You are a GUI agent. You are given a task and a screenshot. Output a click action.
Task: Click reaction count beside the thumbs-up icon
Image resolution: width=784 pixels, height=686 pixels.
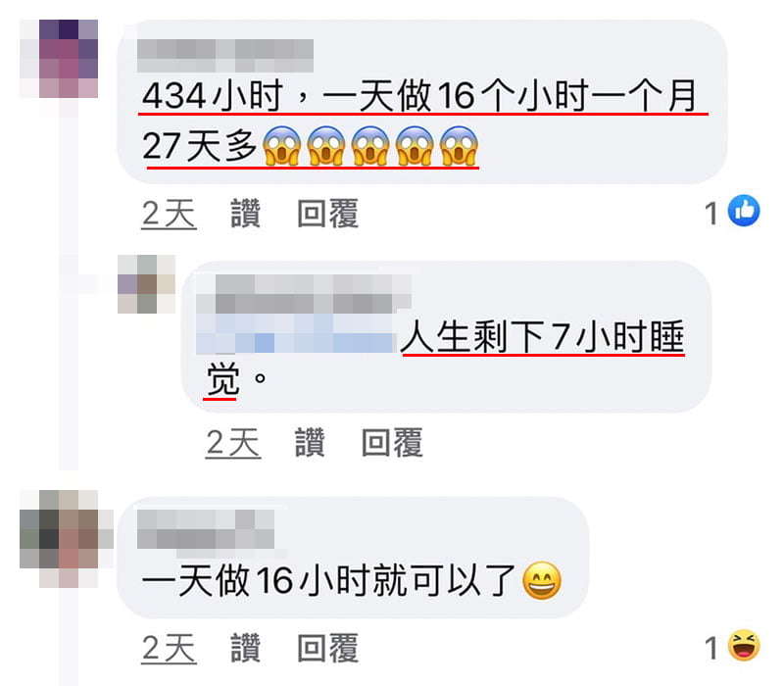[711, 214]
